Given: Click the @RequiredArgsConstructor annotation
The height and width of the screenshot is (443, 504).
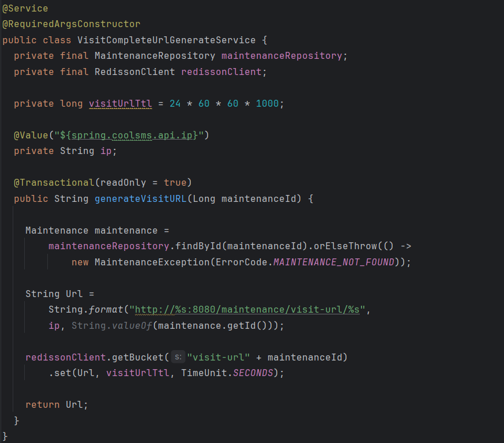Looking at the screenshot, I should click(x=72, y=24).
